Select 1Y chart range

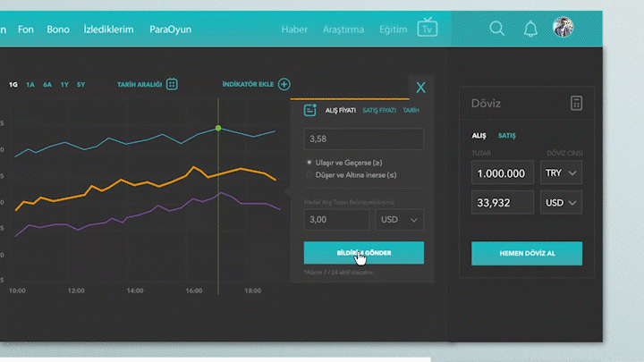(x=64, y=85)
